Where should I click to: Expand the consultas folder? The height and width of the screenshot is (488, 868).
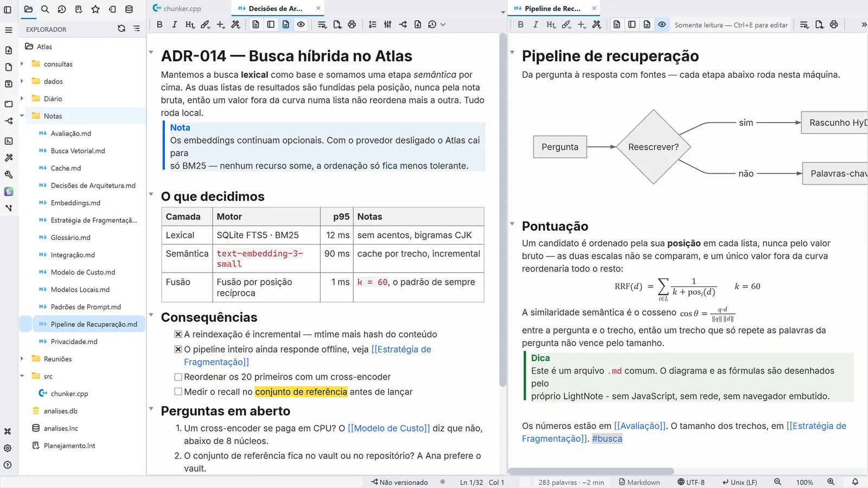coord(22,64)
